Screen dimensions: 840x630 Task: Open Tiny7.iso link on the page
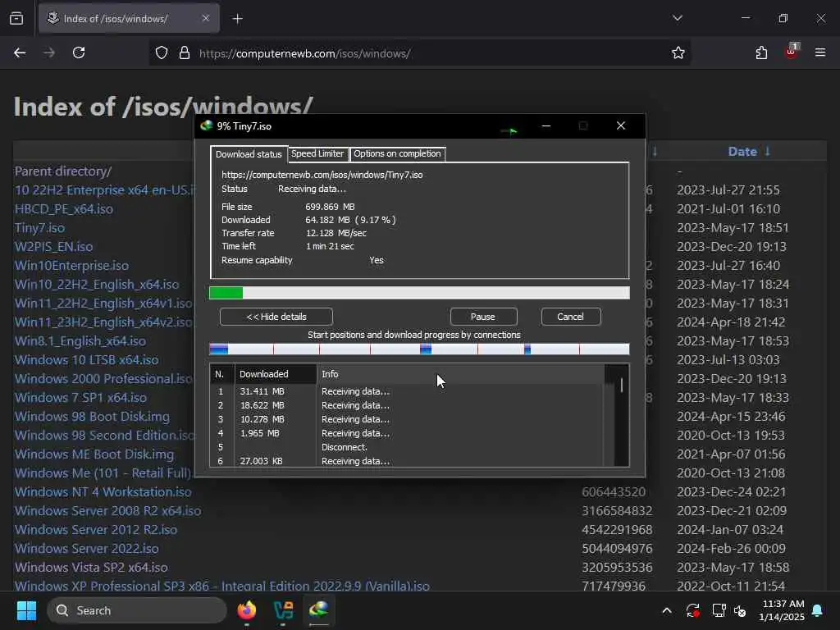pyautogui.click(x=39, y=228)
